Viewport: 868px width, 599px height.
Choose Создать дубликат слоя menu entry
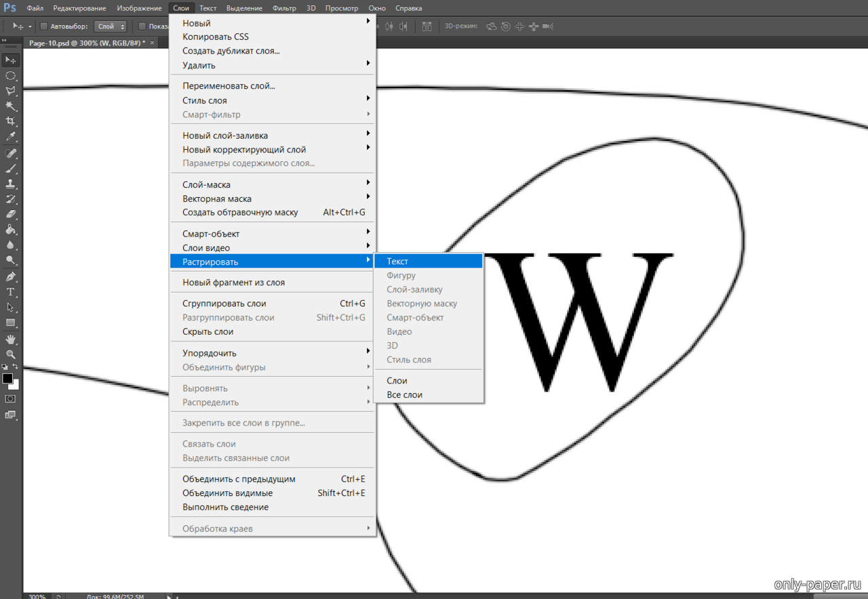click(231, 51)
